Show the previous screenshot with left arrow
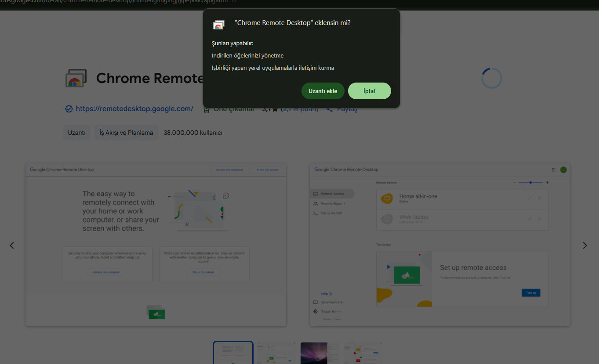 coord(12,245)
